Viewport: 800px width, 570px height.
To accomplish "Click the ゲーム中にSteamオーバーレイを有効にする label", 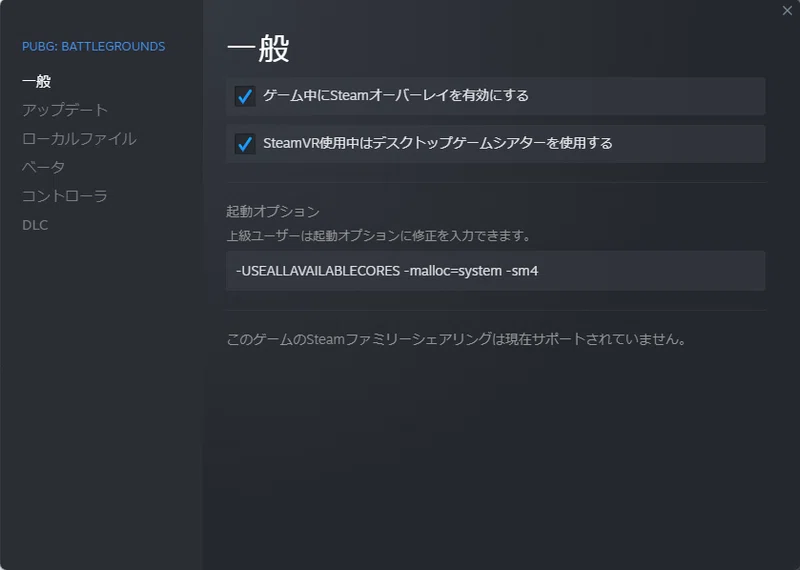I will [395, 96].
